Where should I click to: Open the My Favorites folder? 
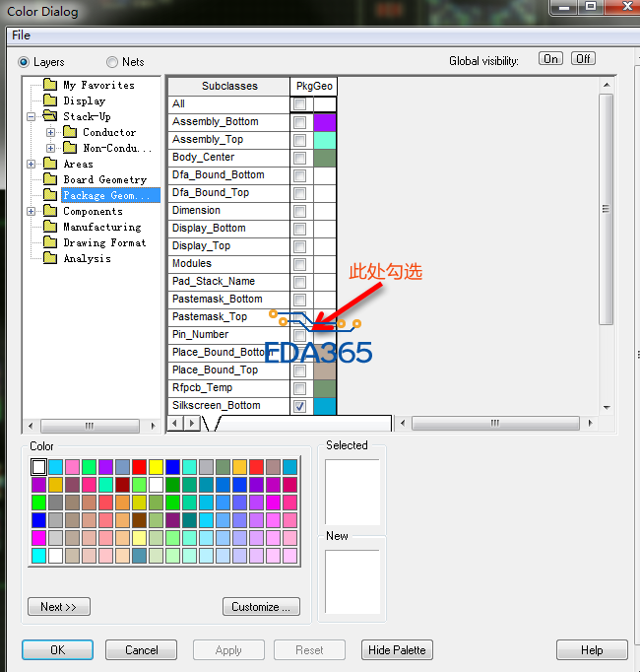[x=99, y=85]
